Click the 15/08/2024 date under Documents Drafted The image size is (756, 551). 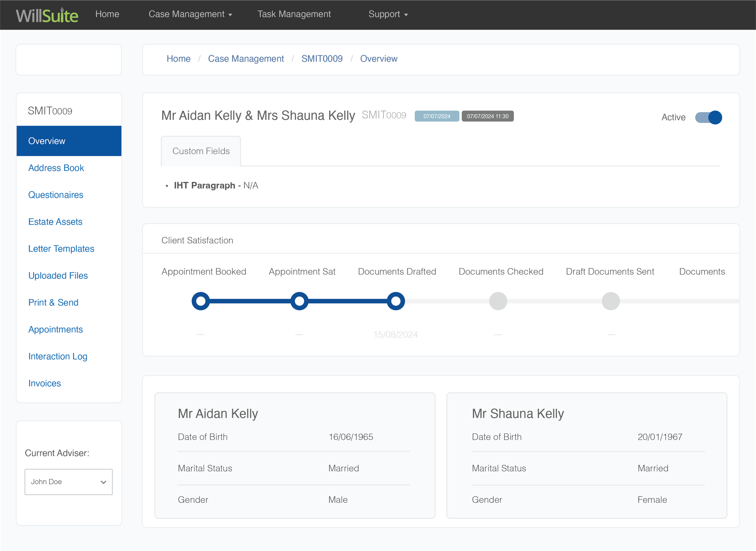(x=395, y=334)
